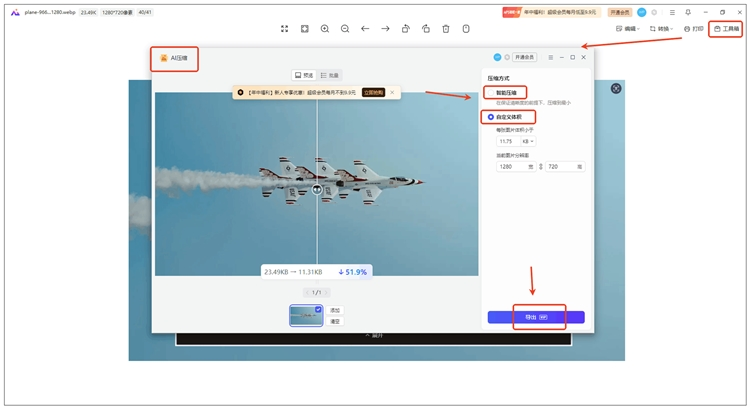This screenshot has height=409, width=750.
Task: Click the 导出 export button
Action: 536,317
